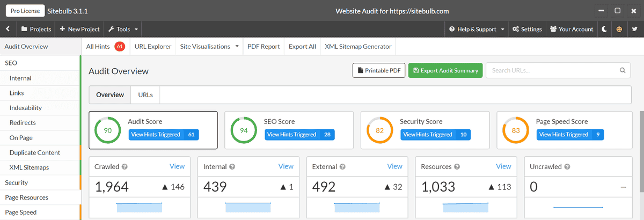This screenshot has height=220, width=644.
Task: Switch to the URLs tab
Action: click(x=145, y=95)
